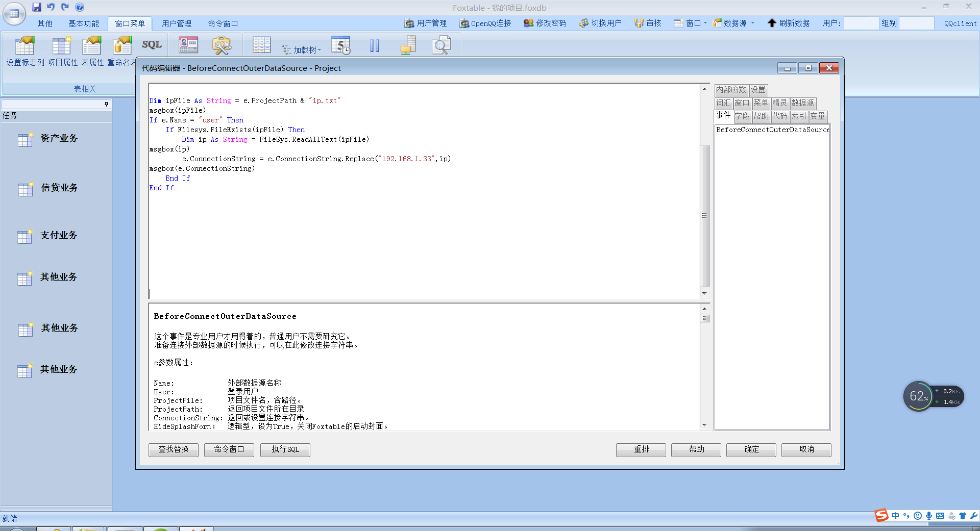980x531 pixels.
Task: Click the SQL icon in the ribbon
Action: [x=152, y=45]
